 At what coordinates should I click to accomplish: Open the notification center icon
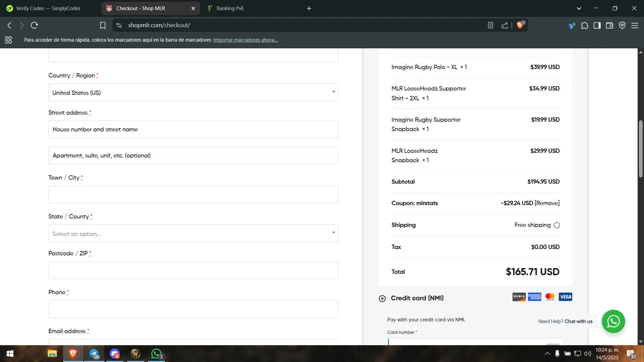632,354
